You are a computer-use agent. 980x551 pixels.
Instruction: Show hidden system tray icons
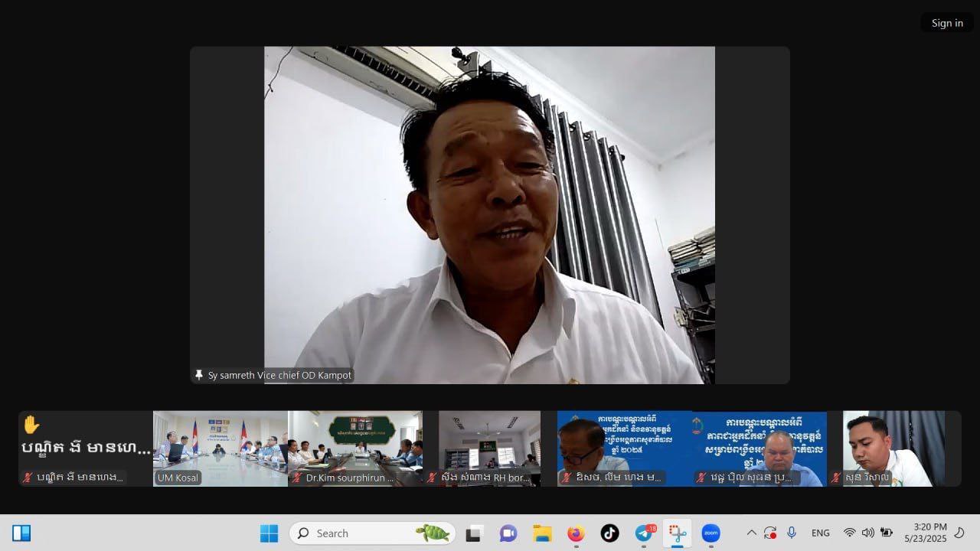752,533
